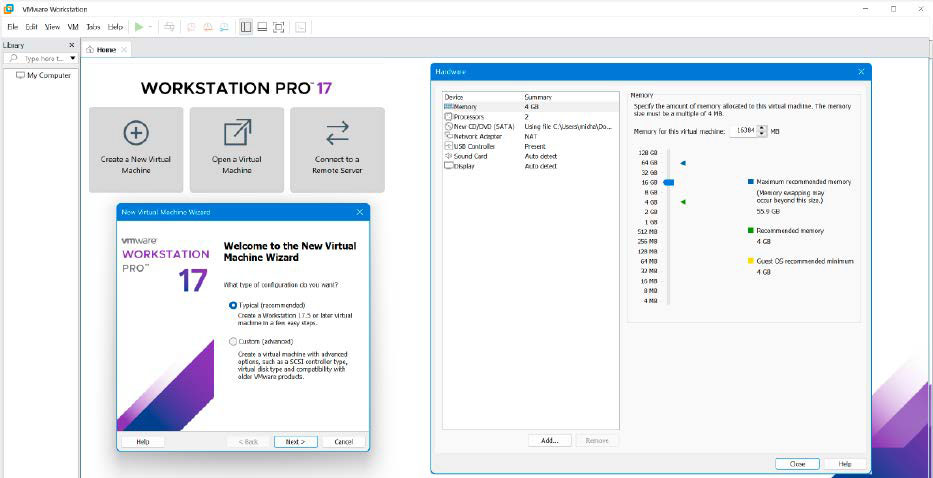
Task: Click the blue maximum recommended memory marker
Action: tap(683, 163)
